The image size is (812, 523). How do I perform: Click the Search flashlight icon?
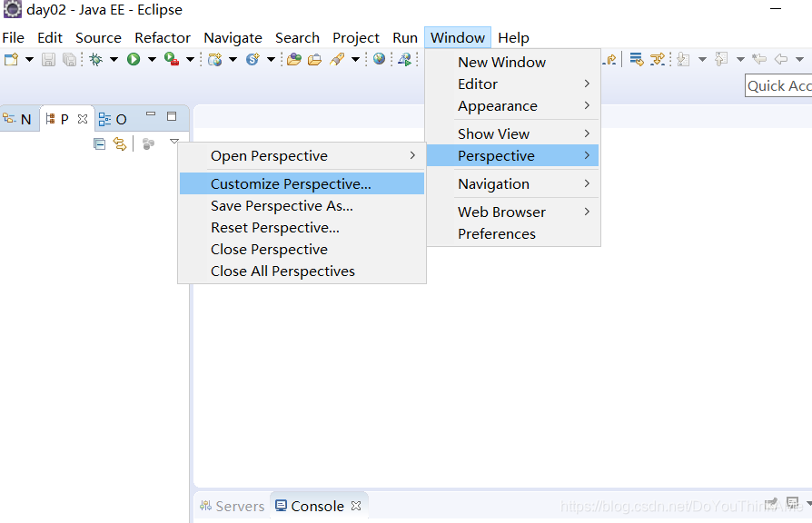(x=337, y=60)
